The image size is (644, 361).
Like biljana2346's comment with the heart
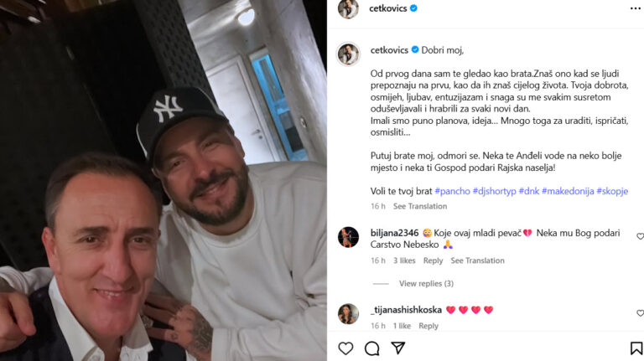[640, 236]
